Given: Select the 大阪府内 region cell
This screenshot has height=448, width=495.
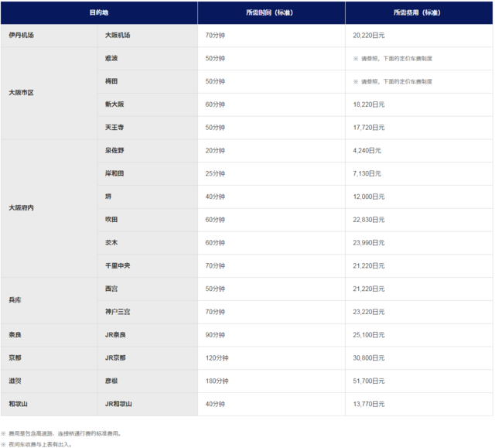Looking at the screenshot, I should click(x=22, y=208).
